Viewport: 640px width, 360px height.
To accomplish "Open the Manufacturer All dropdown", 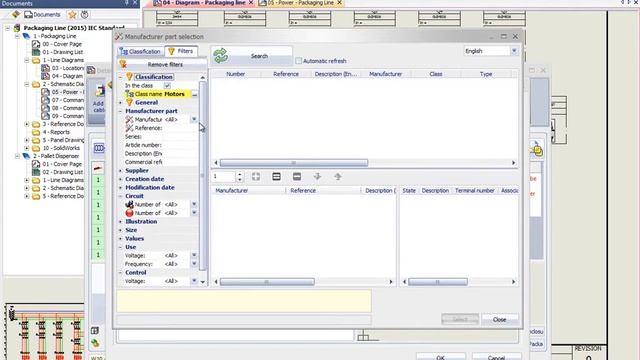I will tap(194, 119).
